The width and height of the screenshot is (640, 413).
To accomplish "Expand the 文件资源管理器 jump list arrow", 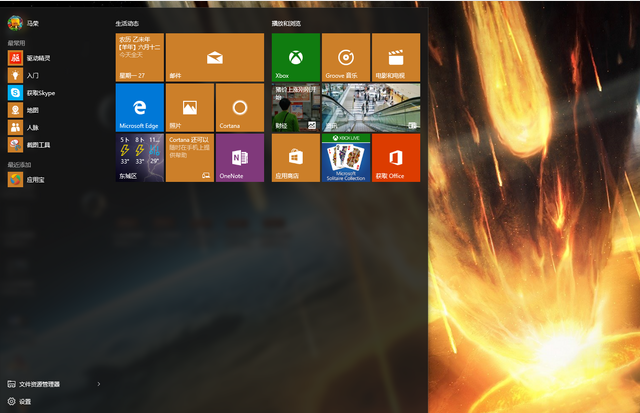I will click(x=99, y=384).
